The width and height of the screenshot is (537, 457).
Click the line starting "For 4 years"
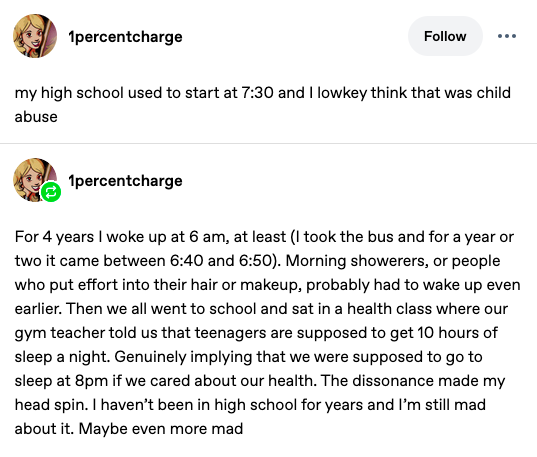(264, 237)
